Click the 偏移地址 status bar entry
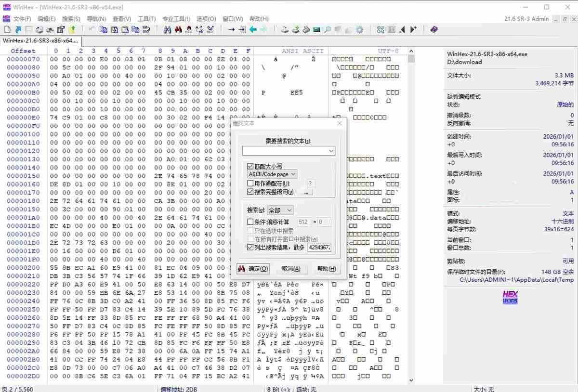 click(x=179, y=389)
